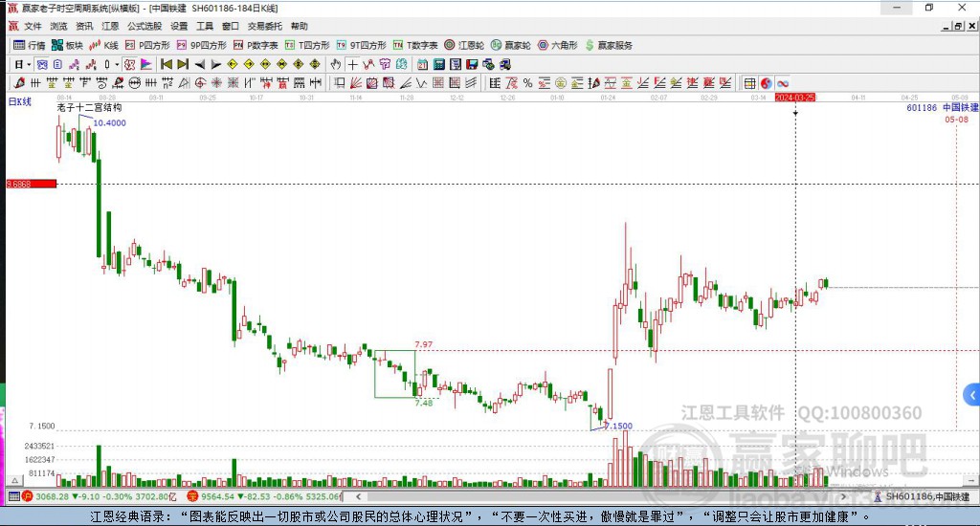The height and width of the screenshot is (526, 980).
Task: Select the triangle ruler drawing tool
Action: tap(184, 83)
